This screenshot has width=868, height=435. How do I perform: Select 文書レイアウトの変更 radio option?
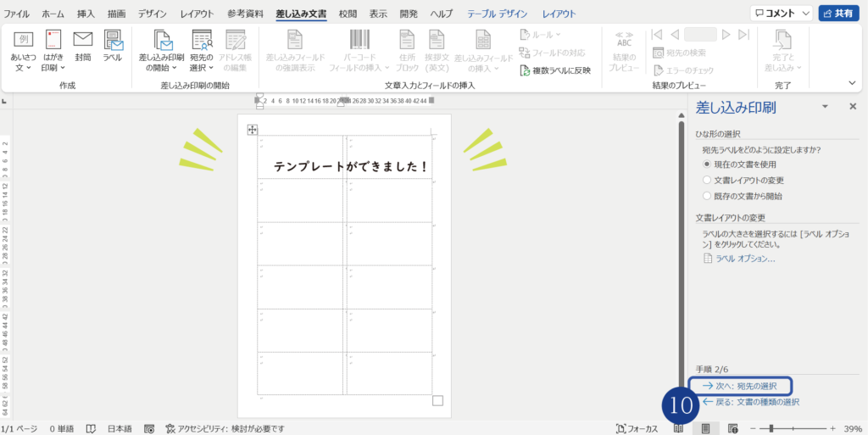(707, 180)
